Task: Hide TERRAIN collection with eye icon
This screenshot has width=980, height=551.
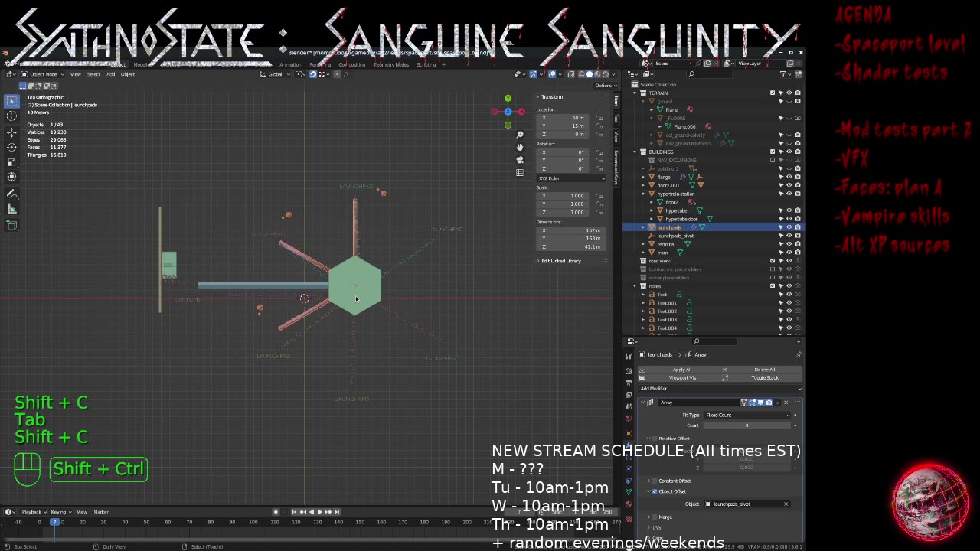Action: tap(789, 93)
